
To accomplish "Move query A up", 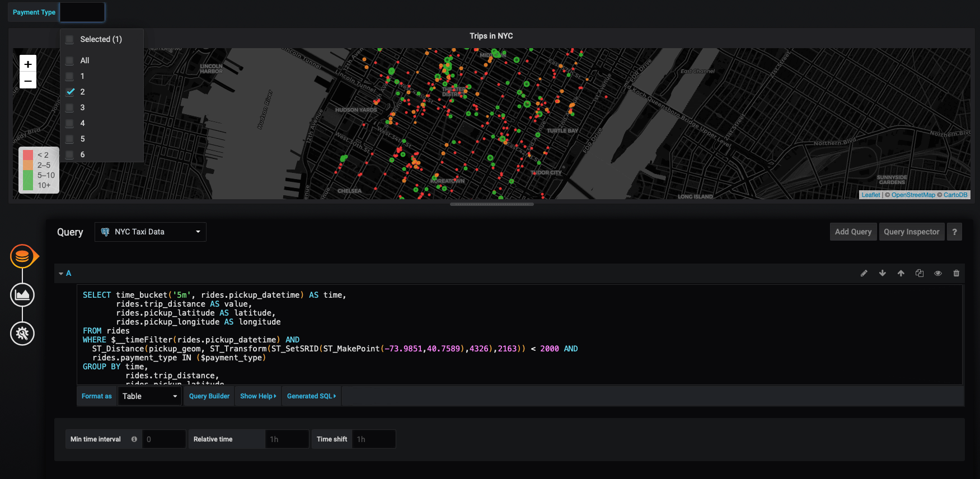I will (x=901, y=273).
